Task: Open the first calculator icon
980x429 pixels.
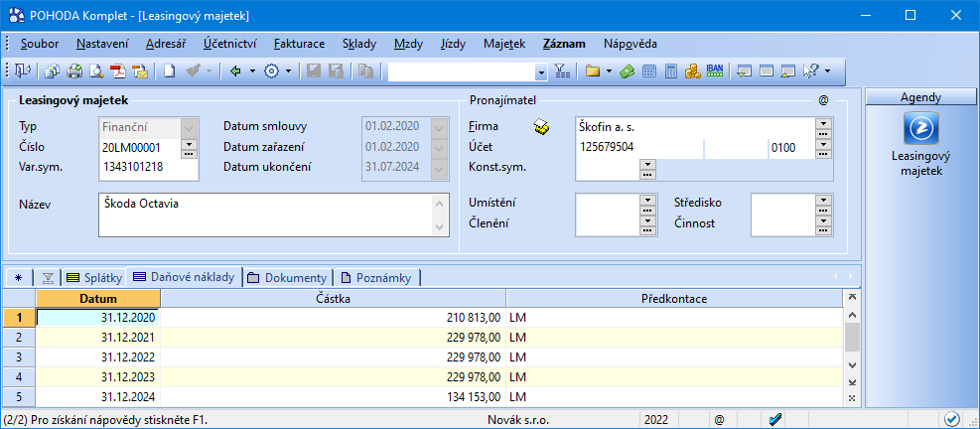Action: coord(649,71)
